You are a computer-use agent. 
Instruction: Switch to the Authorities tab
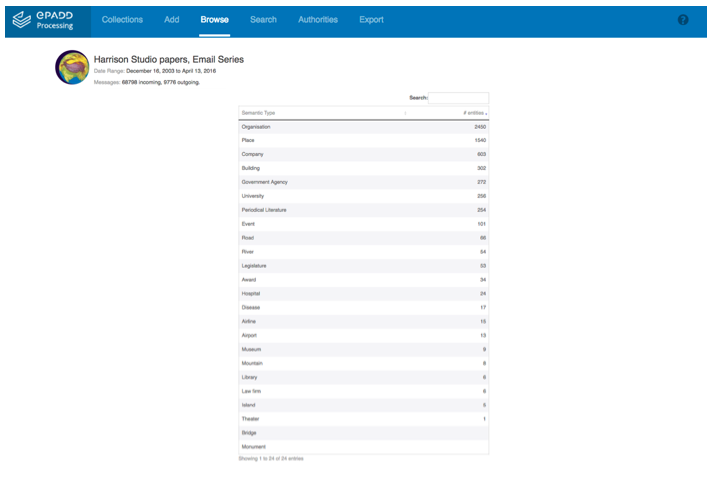pos(318,20)
